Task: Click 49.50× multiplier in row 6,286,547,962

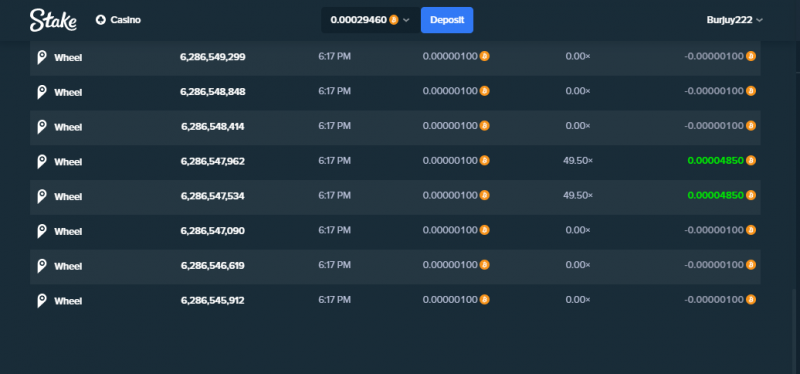Action: 578,161
